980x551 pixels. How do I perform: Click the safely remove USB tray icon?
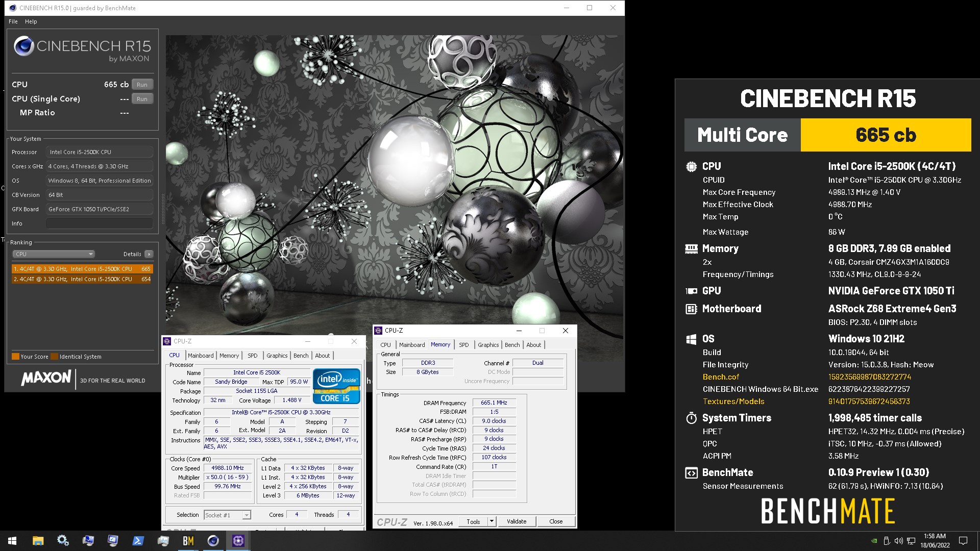pos(887,541)
